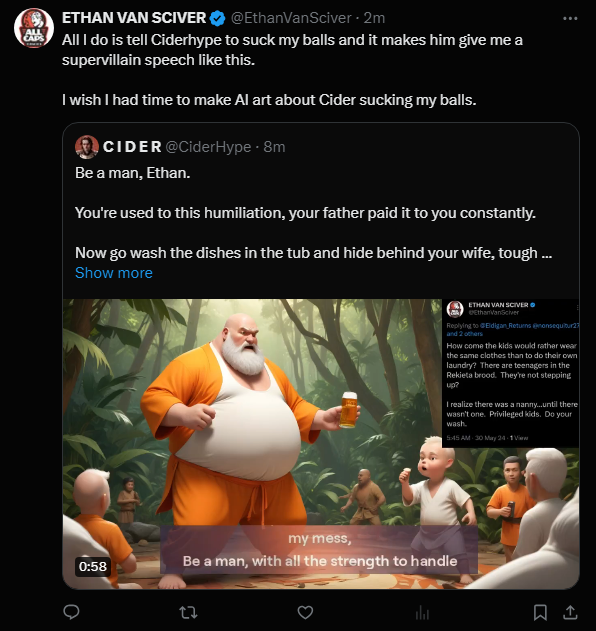596x631 pixels.
Task: Open the ETHAN VAN SCIVER display name
Action: pos(134,18)
